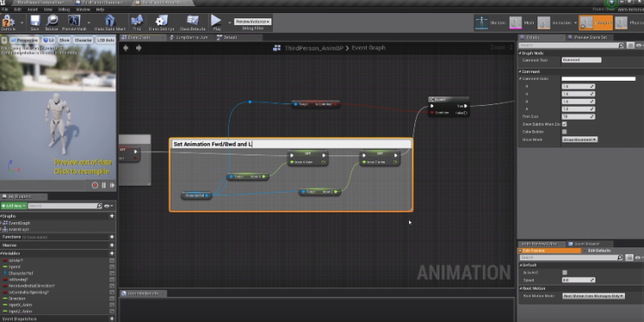This screenshot has width=644, height=322.
Task: Click the Compile toolbar icon
Action: (8, 21)
